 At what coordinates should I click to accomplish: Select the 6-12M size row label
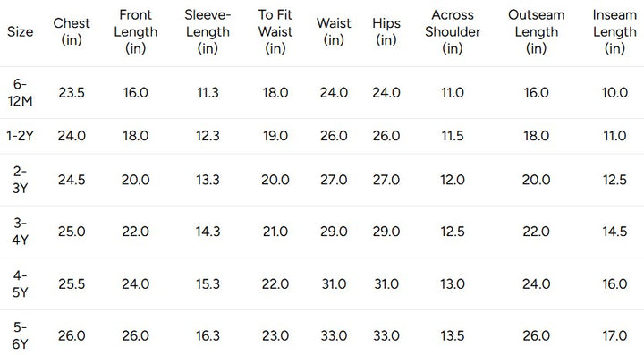coord(20,92)
